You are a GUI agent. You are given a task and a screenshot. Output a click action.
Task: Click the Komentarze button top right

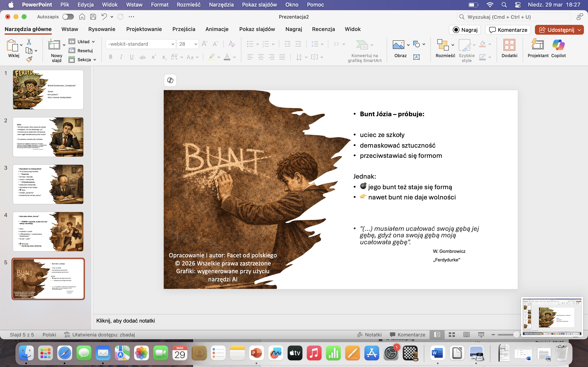click(508, 30)
